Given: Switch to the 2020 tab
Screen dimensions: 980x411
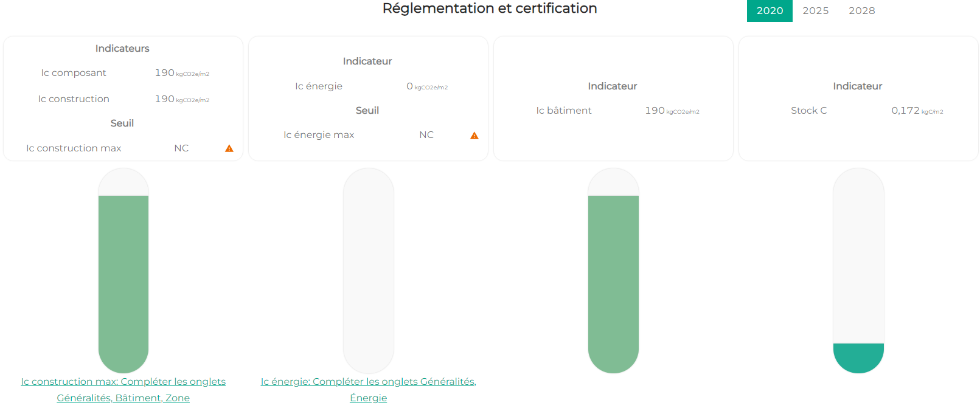Looking at the screenshot, I should tap(770, 11).
